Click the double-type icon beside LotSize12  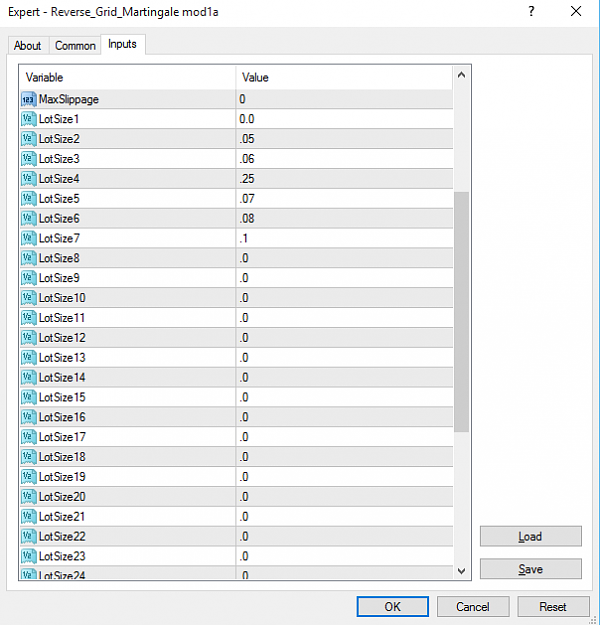pos(28,338)
